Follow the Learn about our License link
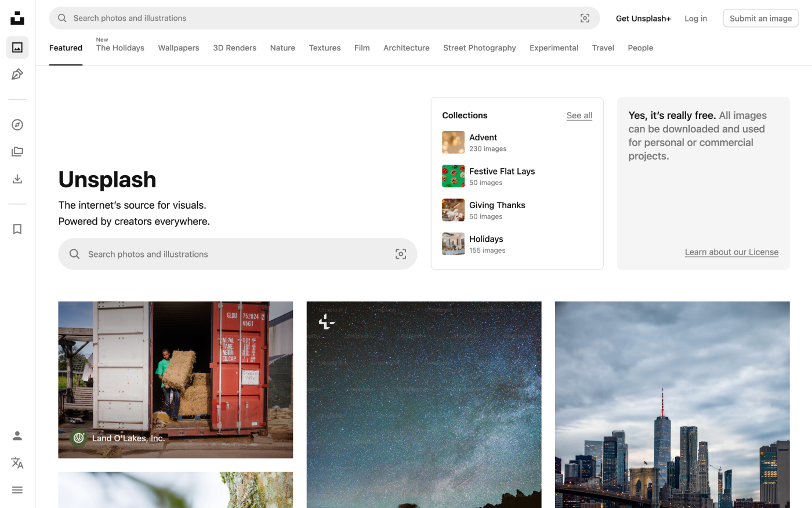 click(731, 252)
